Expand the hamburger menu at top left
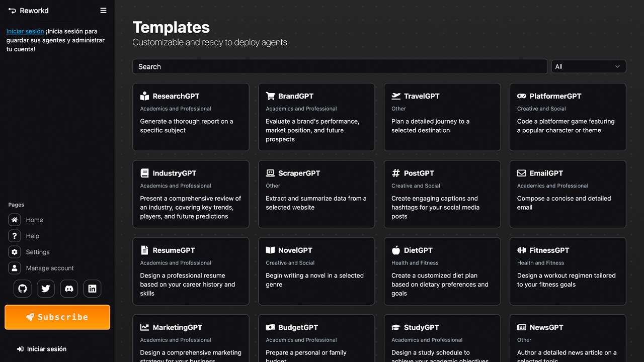The image size is (644, 362). pyautogui.click(x=103, y=10)
